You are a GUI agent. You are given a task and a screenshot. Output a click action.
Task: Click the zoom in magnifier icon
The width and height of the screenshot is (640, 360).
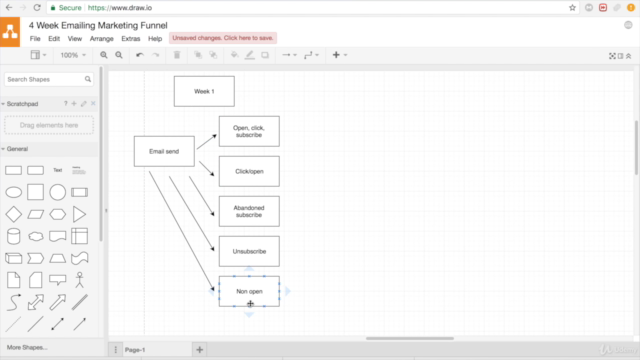104,55
